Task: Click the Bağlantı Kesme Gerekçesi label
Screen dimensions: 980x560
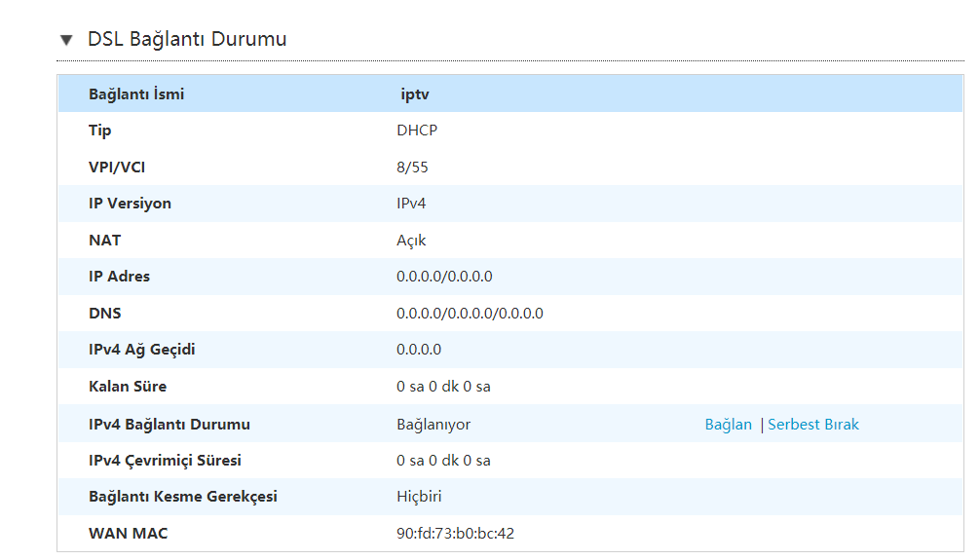Action: pyautogui.click(x=183, y=497)
